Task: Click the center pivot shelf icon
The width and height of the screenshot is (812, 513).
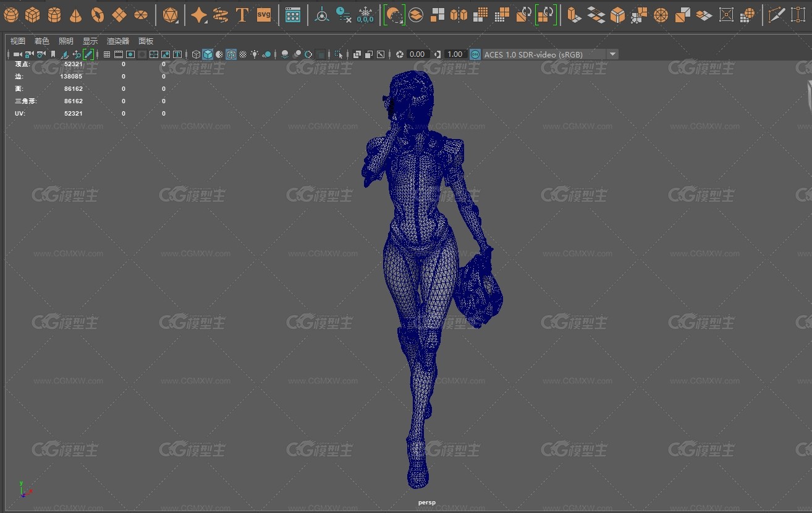Action: 322,14
